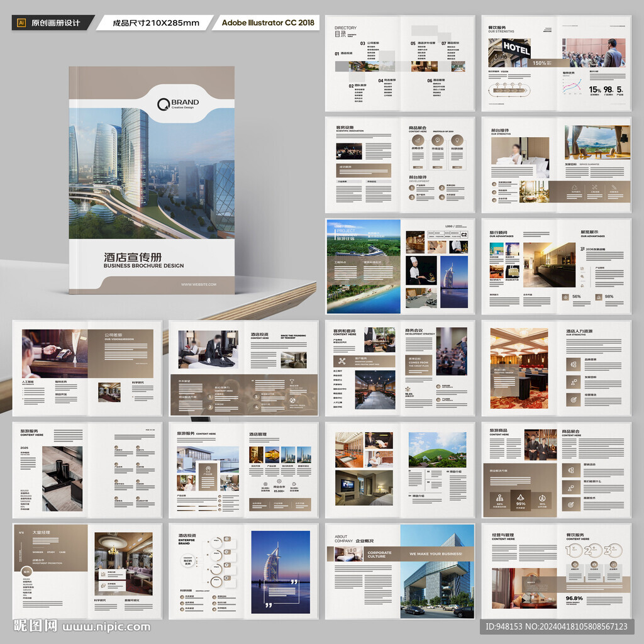Viewport: 644px width, 644px height.
Task: Click the 'WE MAKE YOUR BUSINESS!' banner text
Action: [x=436, y=553]
